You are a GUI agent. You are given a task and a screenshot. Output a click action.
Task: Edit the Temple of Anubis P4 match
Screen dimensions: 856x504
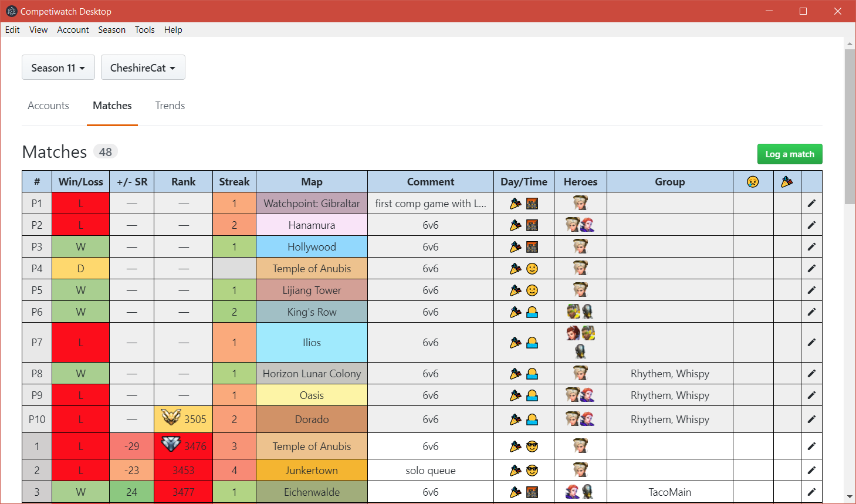click(811, 269)
